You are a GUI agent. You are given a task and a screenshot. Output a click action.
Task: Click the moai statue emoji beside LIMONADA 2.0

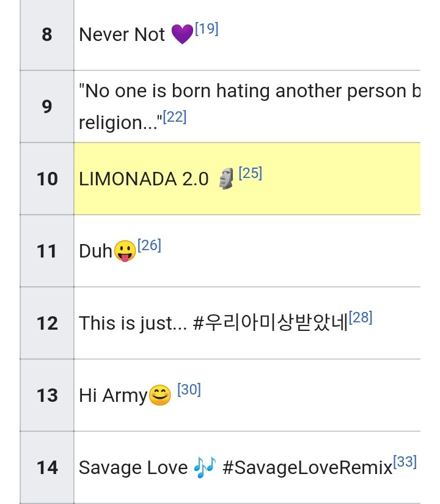(227, 179)
